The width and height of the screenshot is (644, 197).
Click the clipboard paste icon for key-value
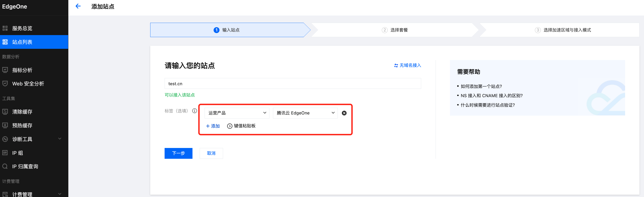click(x=230, y=126)
